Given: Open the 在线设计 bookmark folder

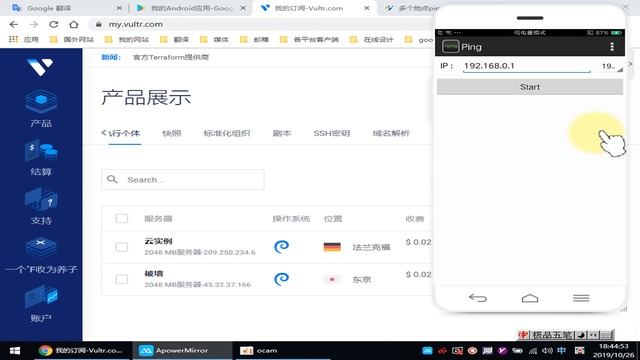Looking at the screenshot, I should point(372,39).
